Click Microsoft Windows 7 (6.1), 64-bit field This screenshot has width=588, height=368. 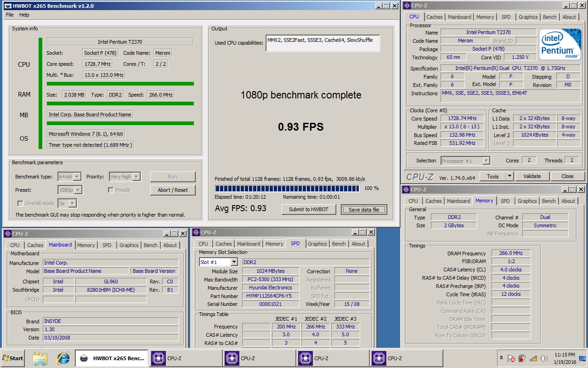[x=86, y=134]
